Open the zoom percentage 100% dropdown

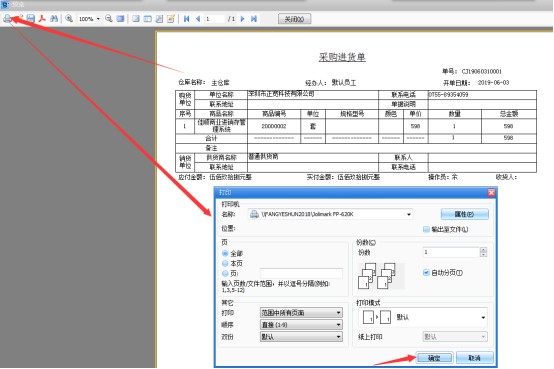[x=98, y=19]
